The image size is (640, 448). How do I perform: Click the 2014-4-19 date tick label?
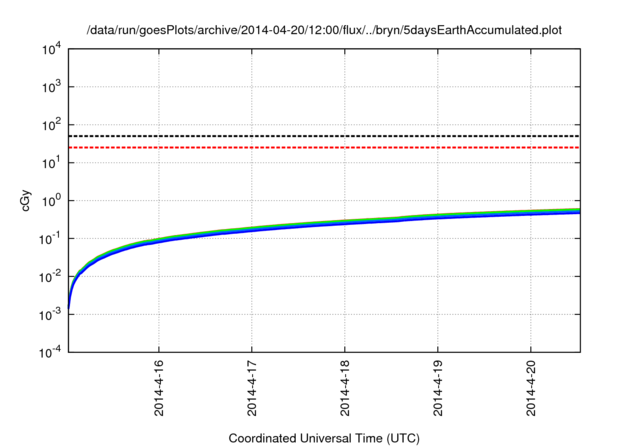pyautogui.click(x=438, y=388)
